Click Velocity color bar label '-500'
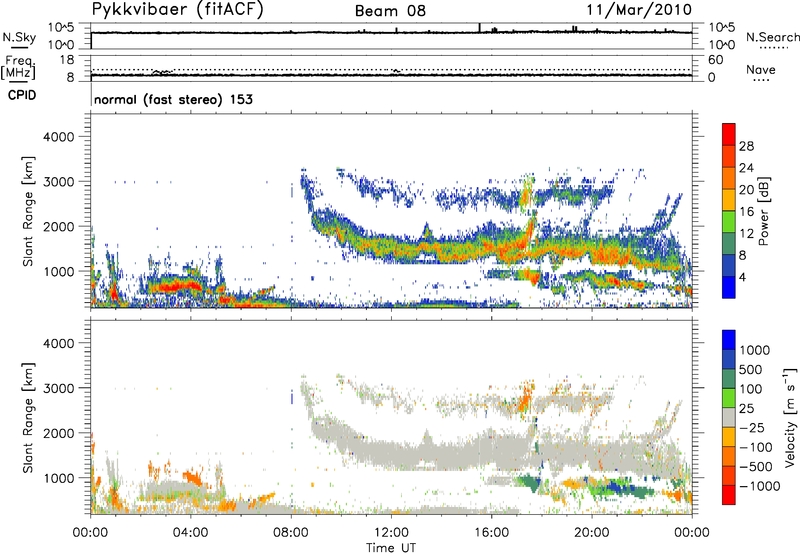The width and height of the screenshot is (800, 554). pyautogui.click(x=756, y=466)
